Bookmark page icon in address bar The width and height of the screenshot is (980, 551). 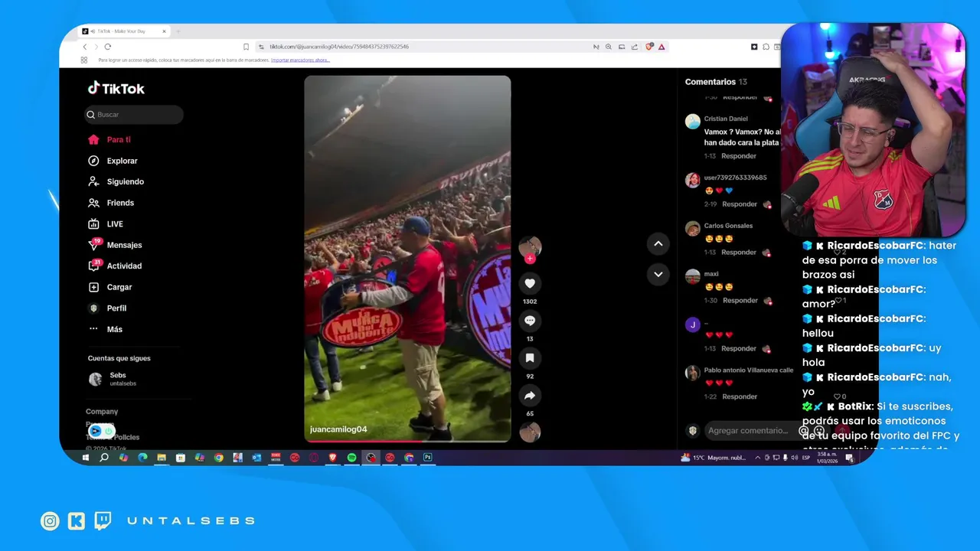click(x=246, y=47)
